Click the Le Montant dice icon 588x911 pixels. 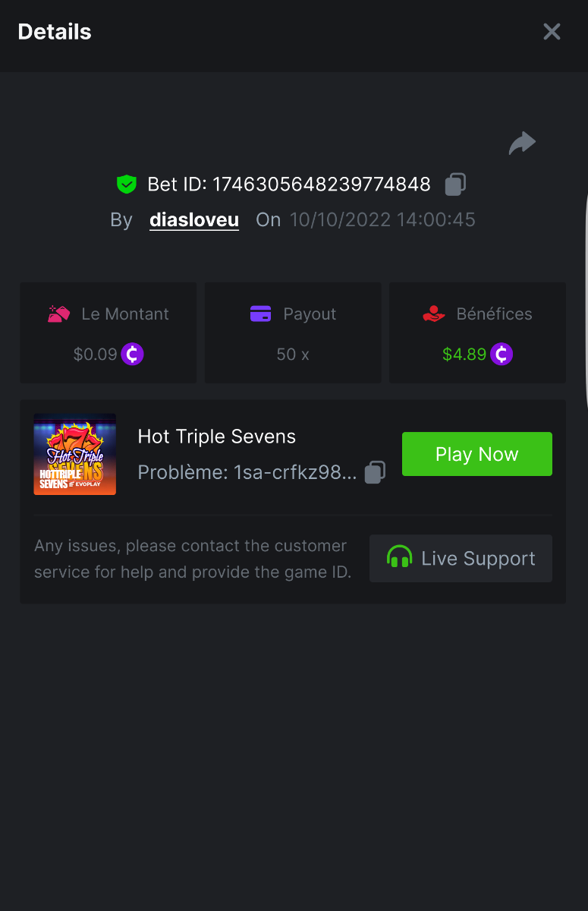click(59, 314)
